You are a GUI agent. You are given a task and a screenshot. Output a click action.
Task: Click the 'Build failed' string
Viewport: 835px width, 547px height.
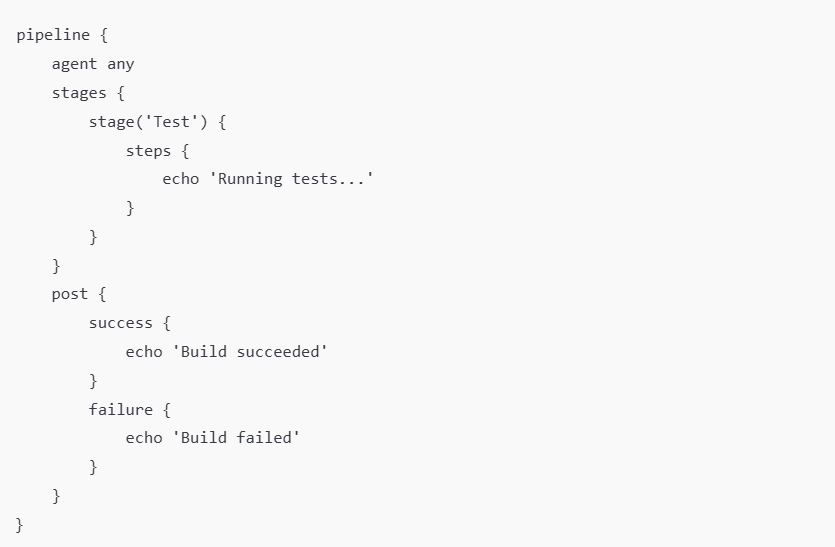(x=236, y=438)
